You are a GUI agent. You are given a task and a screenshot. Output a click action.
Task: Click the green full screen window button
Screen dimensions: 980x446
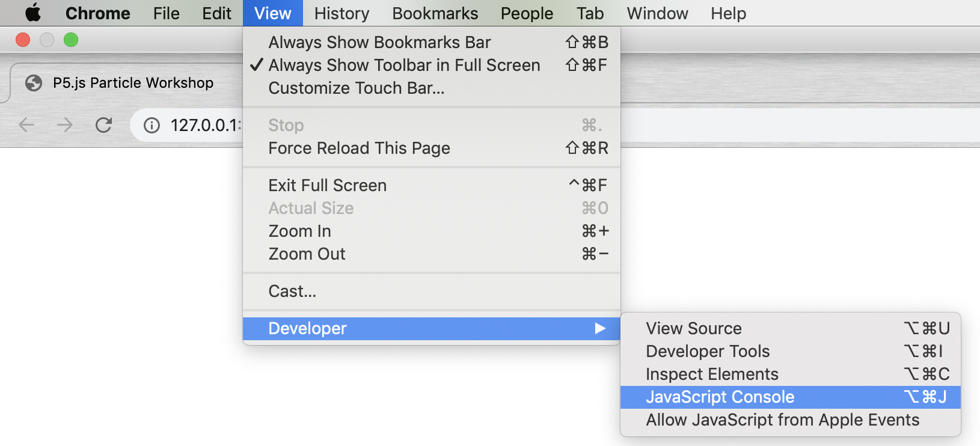point(71,40)
